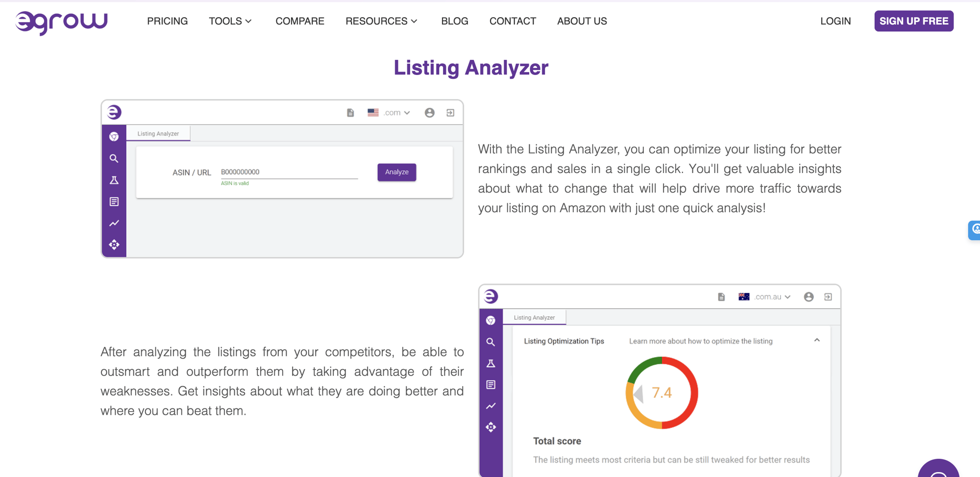The height and width of the screenshot is (477, 980).
Task: Open the About Us page
Action: click(x=582, y=21)
